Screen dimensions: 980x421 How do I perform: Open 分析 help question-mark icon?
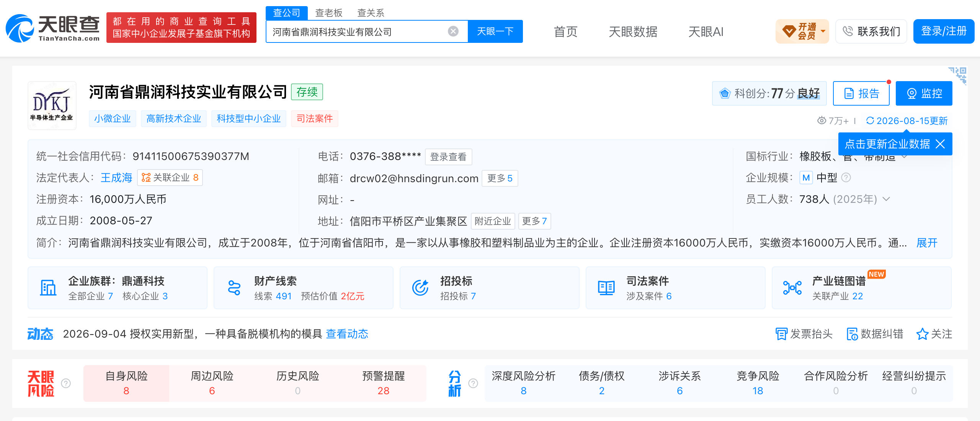click(x=473, y=383)
